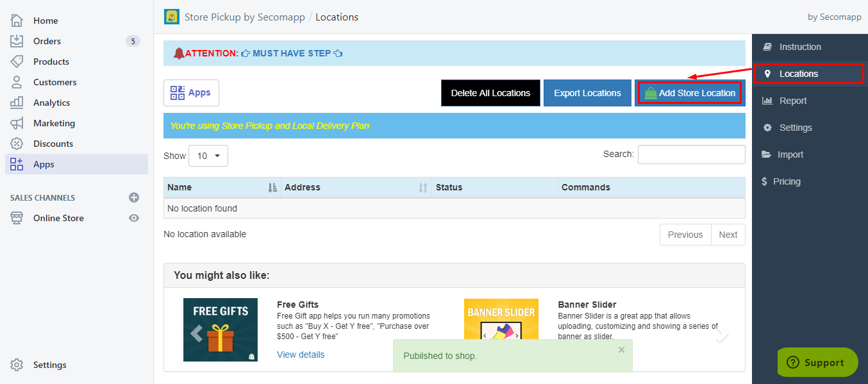Open the Support help button
868x384 pixels.
(x=817, y=362)
